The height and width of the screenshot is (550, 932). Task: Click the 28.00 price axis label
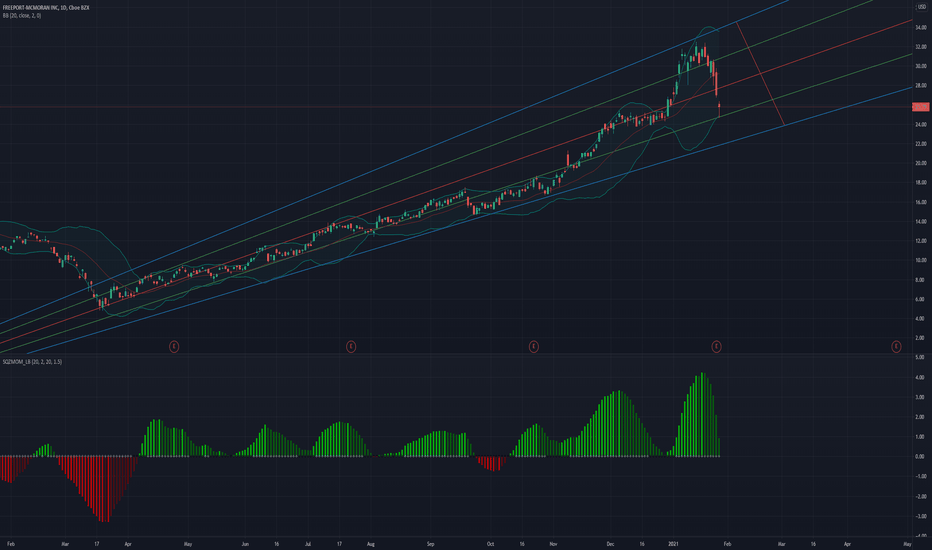point(920,86)
